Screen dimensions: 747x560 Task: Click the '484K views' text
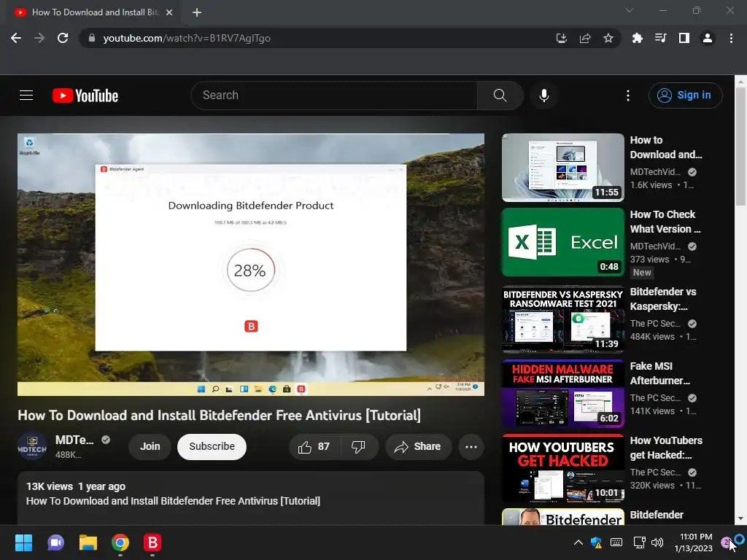[652, 337]
